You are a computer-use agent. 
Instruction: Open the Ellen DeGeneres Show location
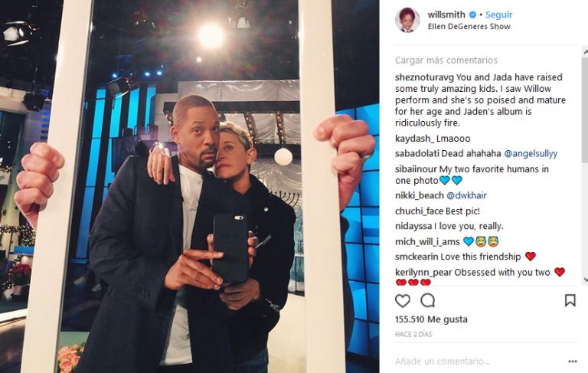click(469, 27)
